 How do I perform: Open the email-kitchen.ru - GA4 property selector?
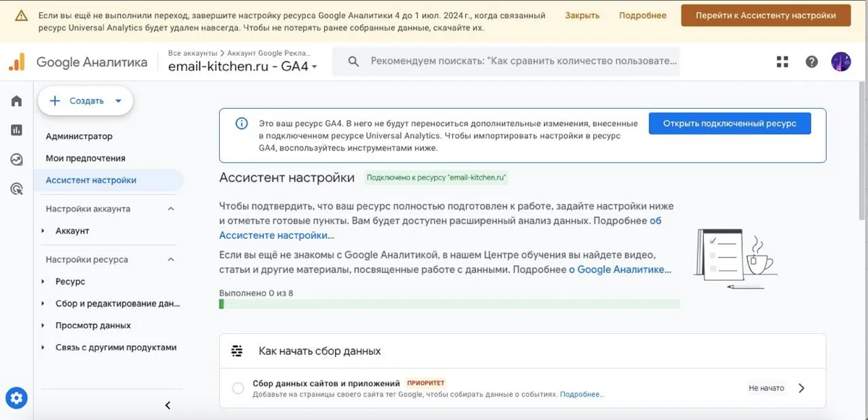(243, 67)
